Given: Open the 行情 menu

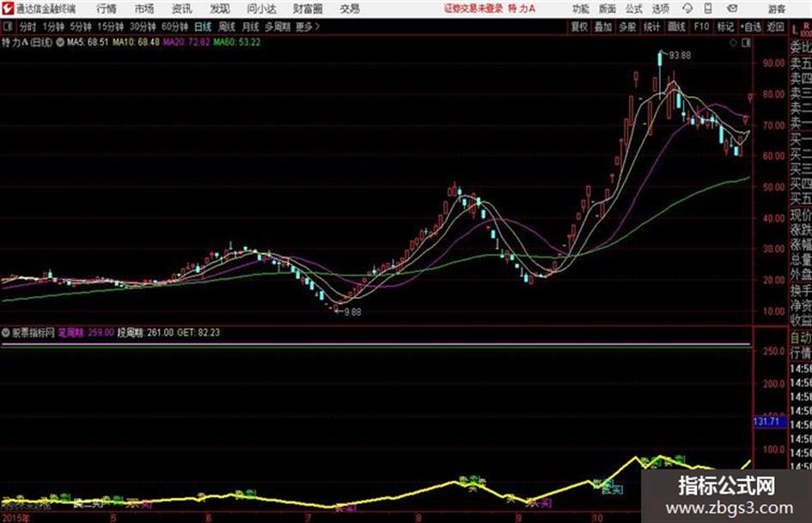Looking at the screenshot, I should (x=107, y=9).
